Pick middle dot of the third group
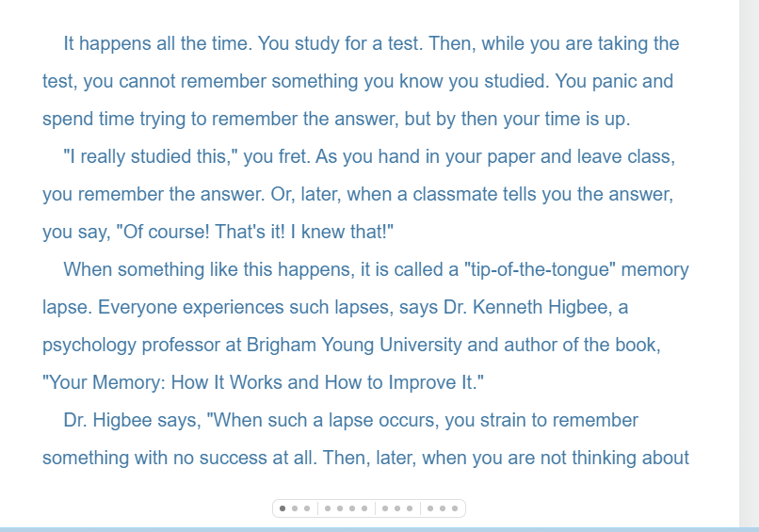 pos(397,508)
